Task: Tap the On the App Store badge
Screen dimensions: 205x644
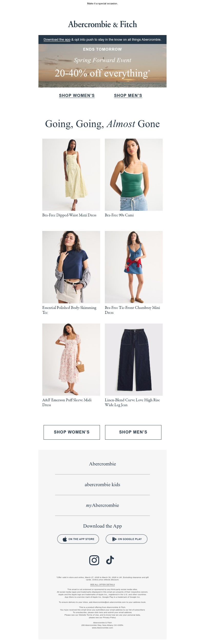Action: [78, 539]
